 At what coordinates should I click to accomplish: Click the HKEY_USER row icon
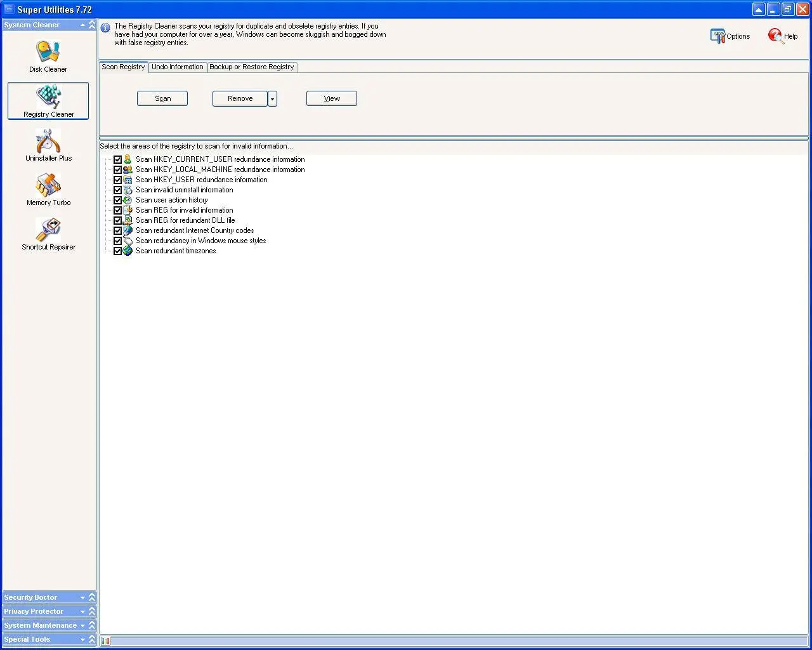point(128,180)
